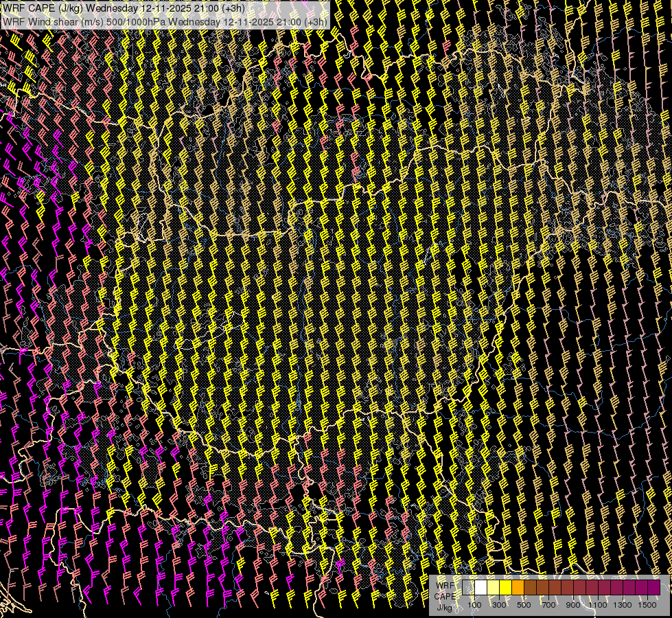Click the legend label '1300'
The image size is (672, 618).
coord(623,605)
